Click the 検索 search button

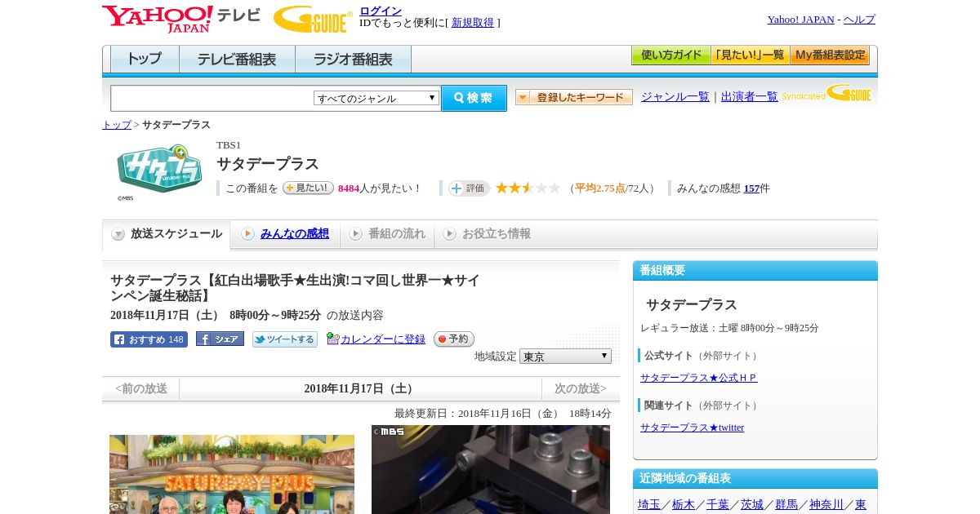474,98
